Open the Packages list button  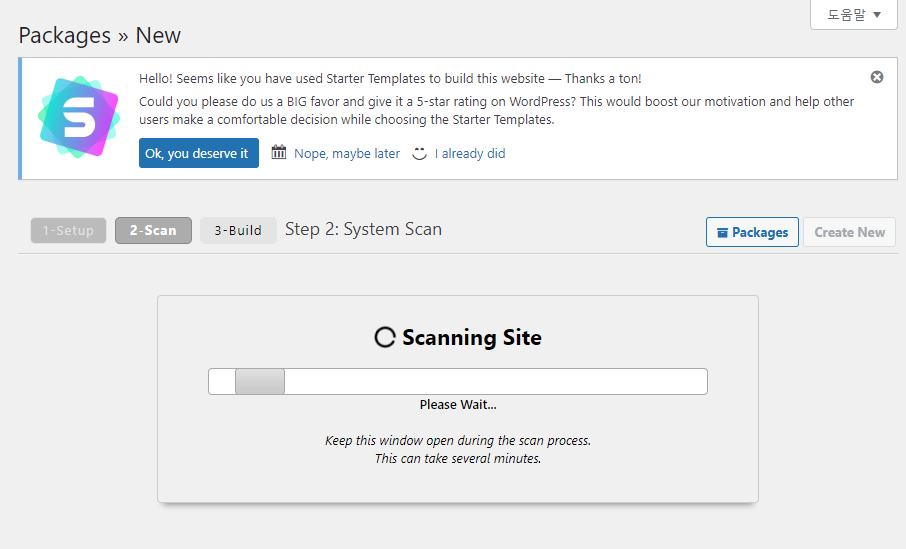(752, 232)
